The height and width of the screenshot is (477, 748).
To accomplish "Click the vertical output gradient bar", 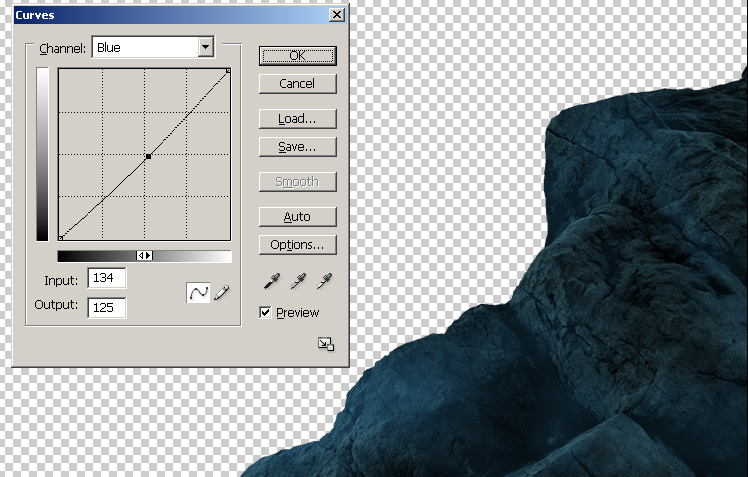I will pos(42,154).
